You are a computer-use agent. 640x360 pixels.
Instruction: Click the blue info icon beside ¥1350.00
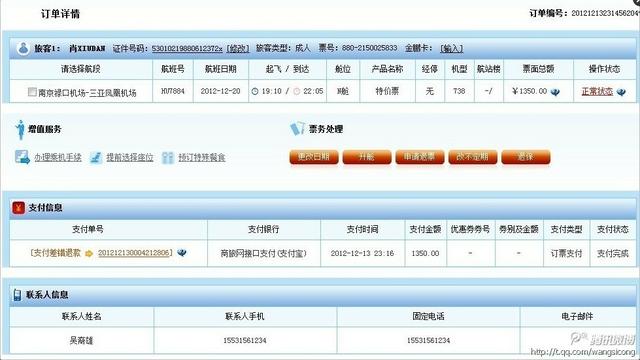tap(555, 92)
